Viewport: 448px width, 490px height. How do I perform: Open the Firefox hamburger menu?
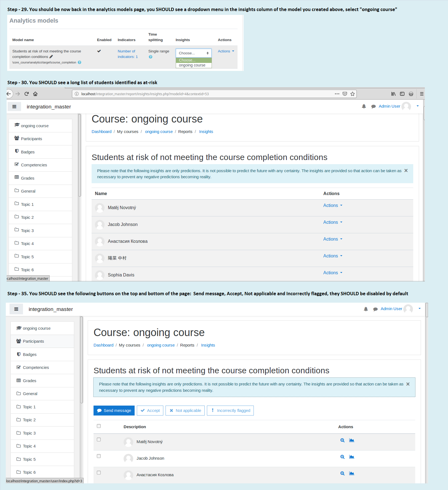(422, 94)
